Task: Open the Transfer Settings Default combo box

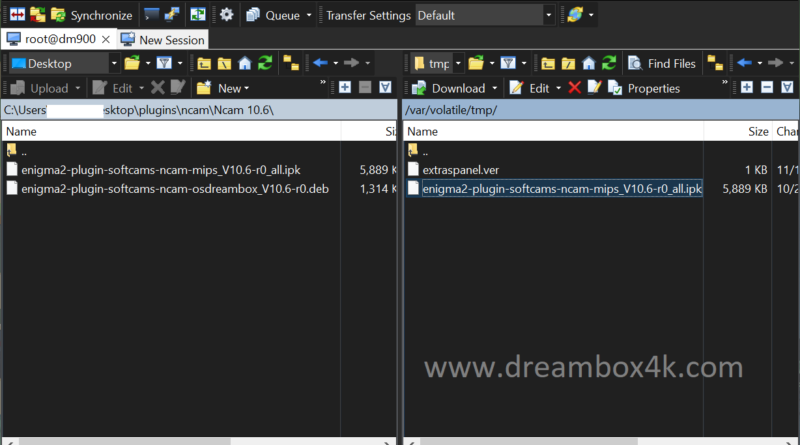Action: coord(485,15)
